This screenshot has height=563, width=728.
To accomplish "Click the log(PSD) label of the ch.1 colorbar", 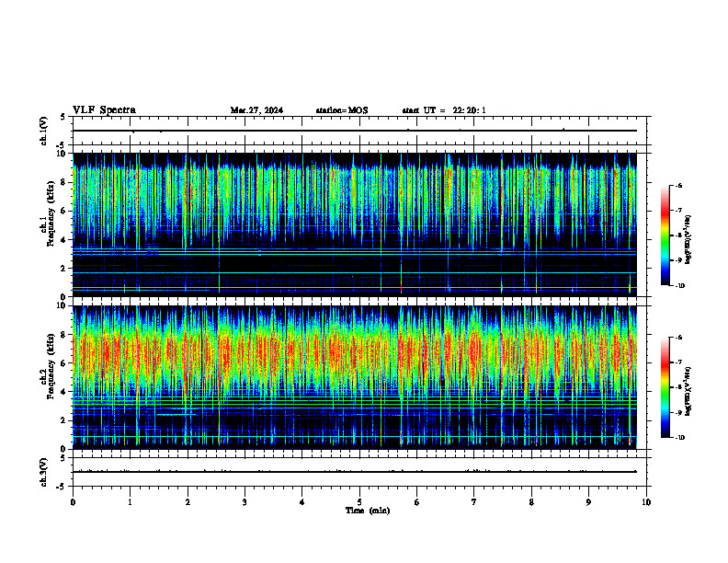I will (688, 239).
